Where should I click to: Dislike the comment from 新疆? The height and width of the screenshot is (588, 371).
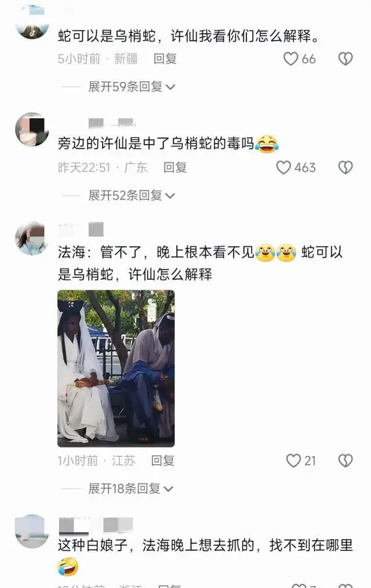[x=345, y=59]
